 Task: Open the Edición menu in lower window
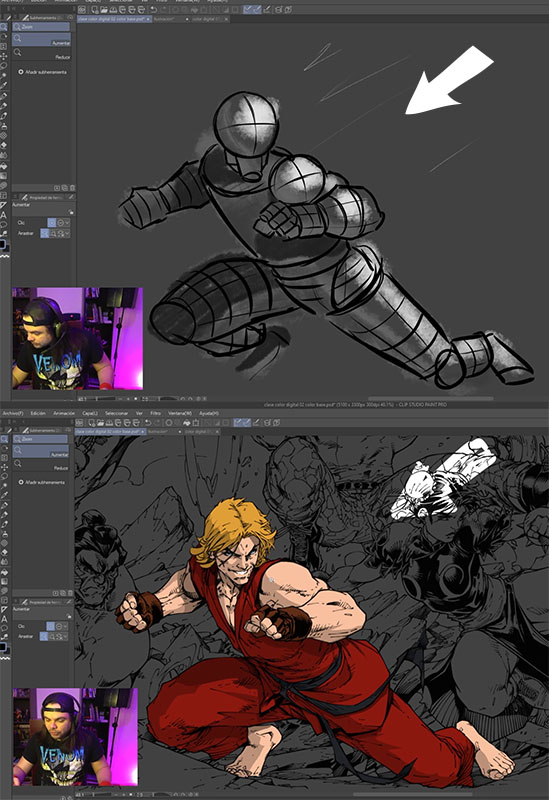tap(38, 413)
